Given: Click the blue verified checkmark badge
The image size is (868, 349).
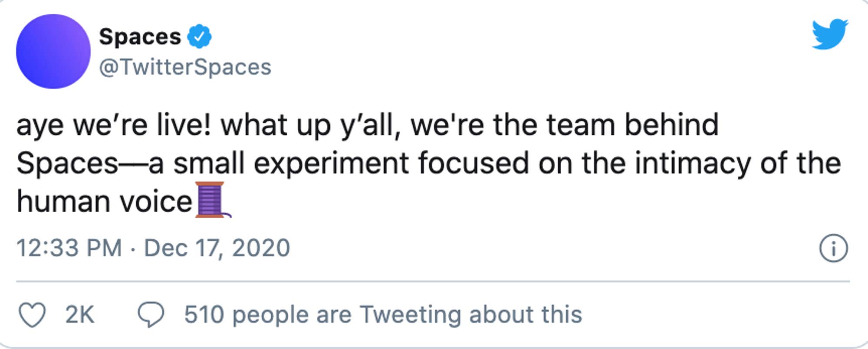Looking at the screenshot, I should click(x=199, y=37).
